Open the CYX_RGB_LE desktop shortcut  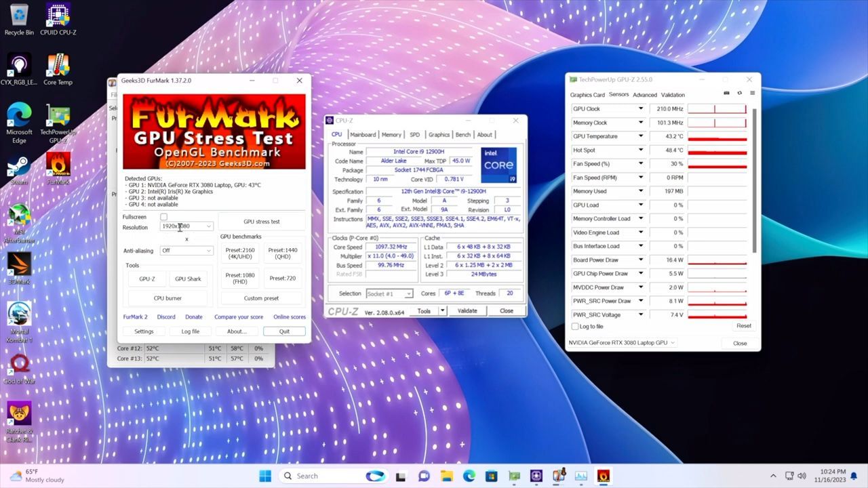[x=19, y=70]
